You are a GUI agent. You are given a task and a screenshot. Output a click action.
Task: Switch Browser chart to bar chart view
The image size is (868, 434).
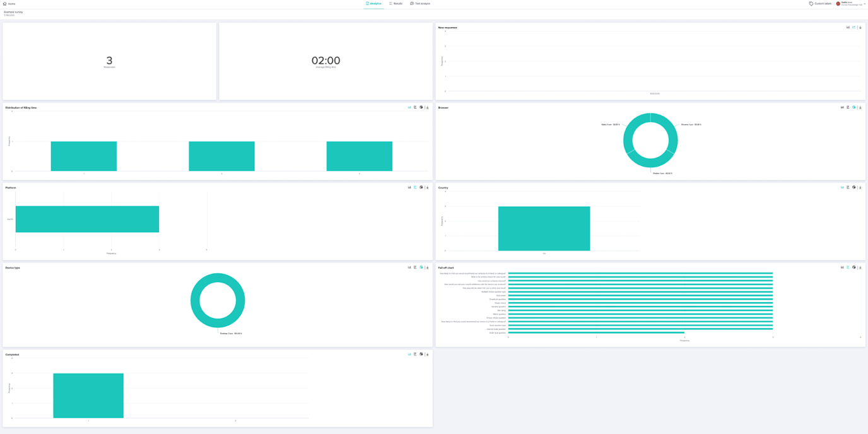tap(841, 107)
